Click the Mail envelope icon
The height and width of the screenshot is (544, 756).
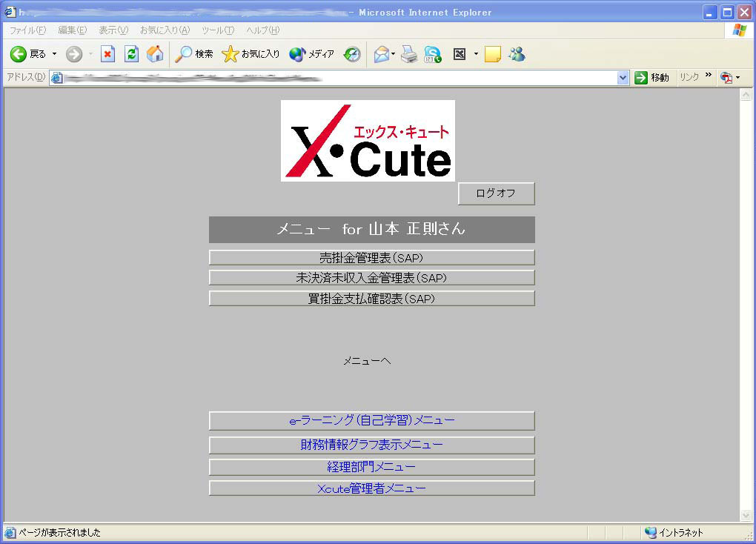coord(382,54)
